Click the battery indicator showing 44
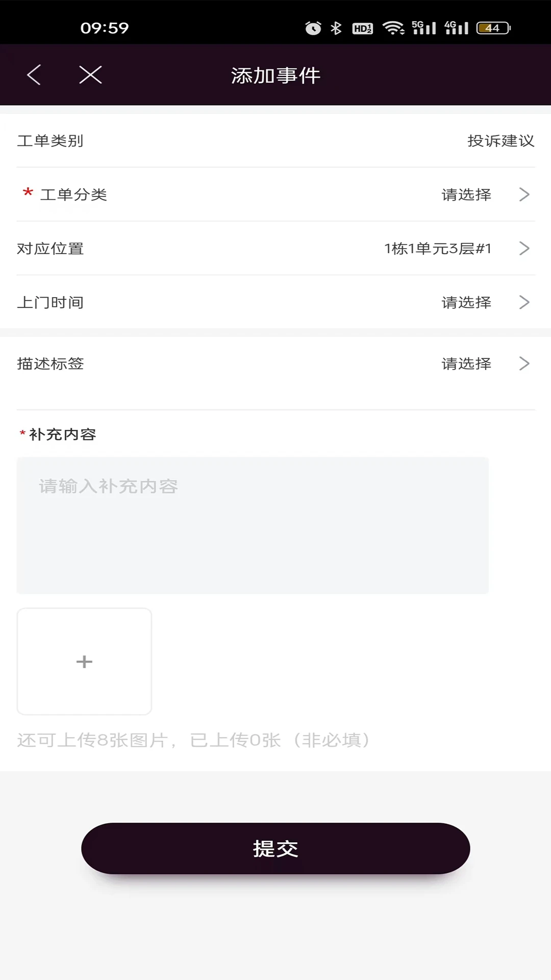 pyautogui.click(x=491, y=28)
